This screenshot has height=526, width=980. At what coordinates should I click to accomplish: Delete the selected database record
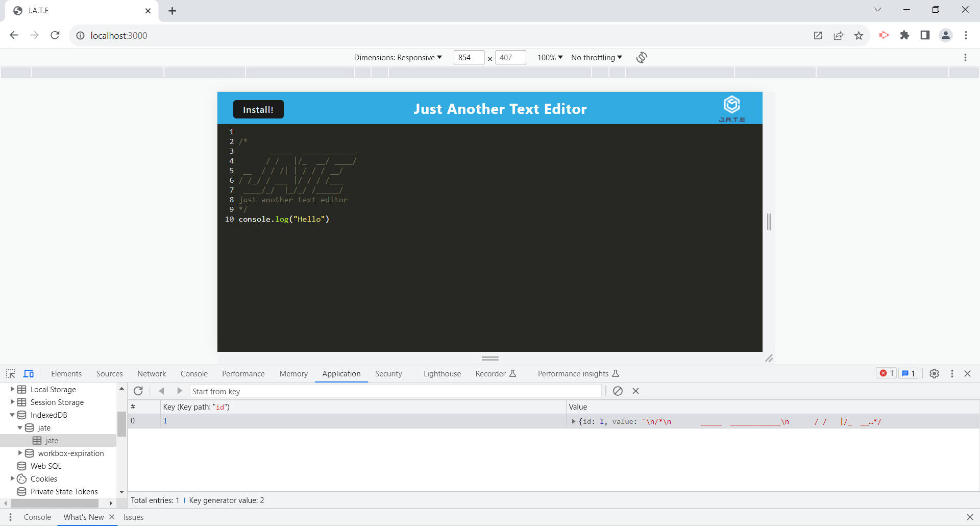[x=635, y=391]
